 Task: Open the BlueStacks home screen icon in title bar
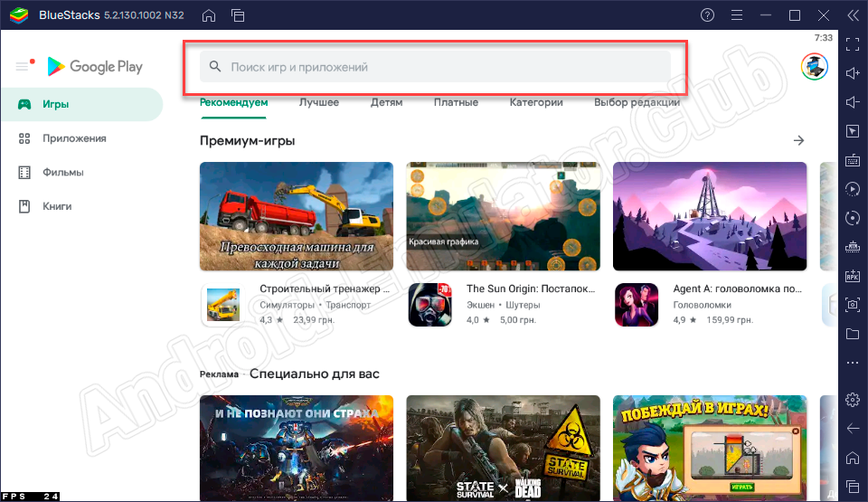coord(209,15)
